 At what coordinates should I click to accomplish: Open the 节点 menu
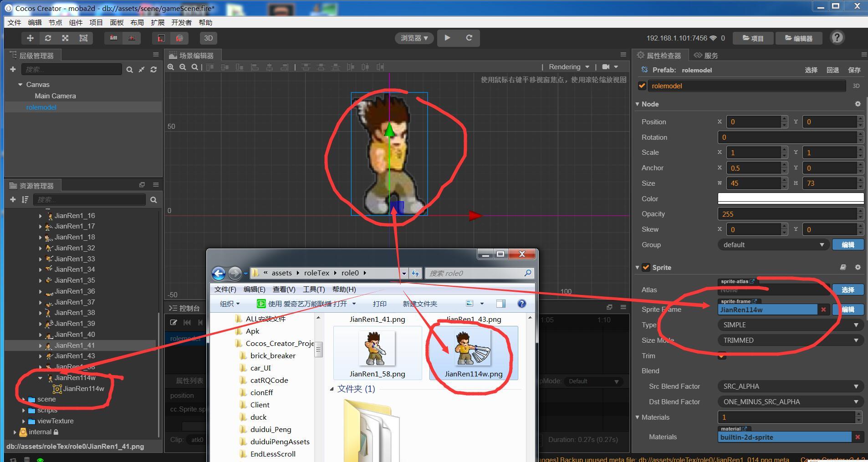pyautogui.click(x=55, y=22)
